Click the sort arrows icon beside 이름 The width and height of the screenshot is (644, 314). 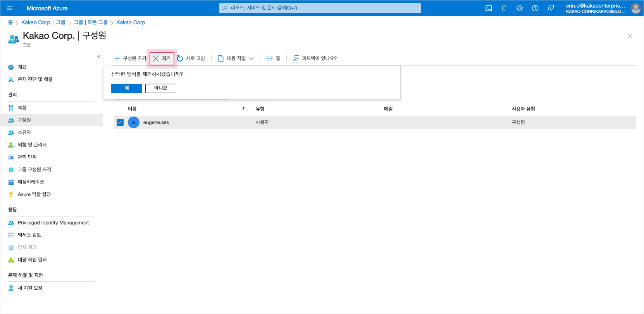245,109
